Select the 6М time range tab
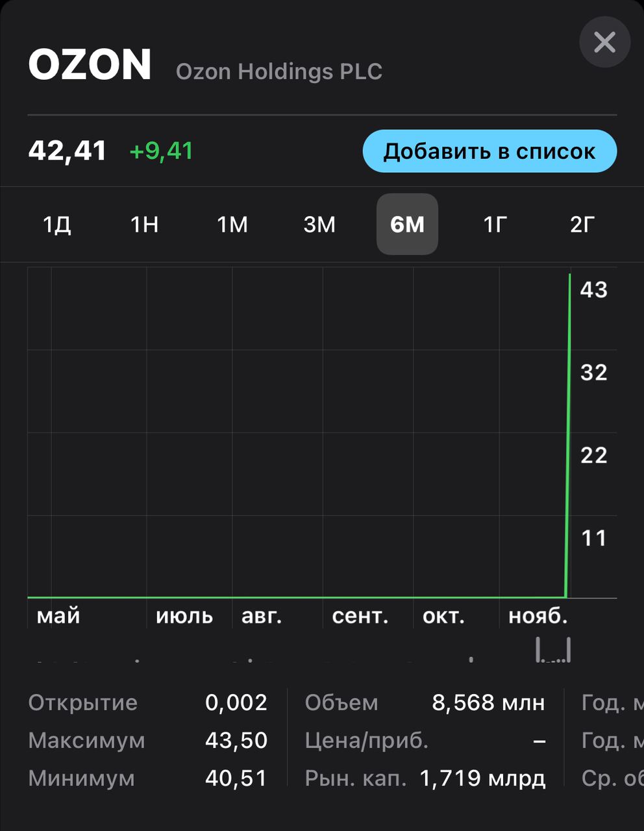Screen dimensions: 644x831 pos(407,224)
